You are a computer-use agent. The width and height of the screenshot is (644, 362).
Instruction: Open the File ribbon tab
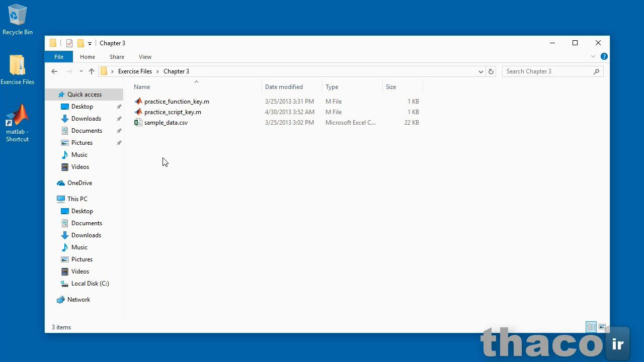(x=59, y=57)
